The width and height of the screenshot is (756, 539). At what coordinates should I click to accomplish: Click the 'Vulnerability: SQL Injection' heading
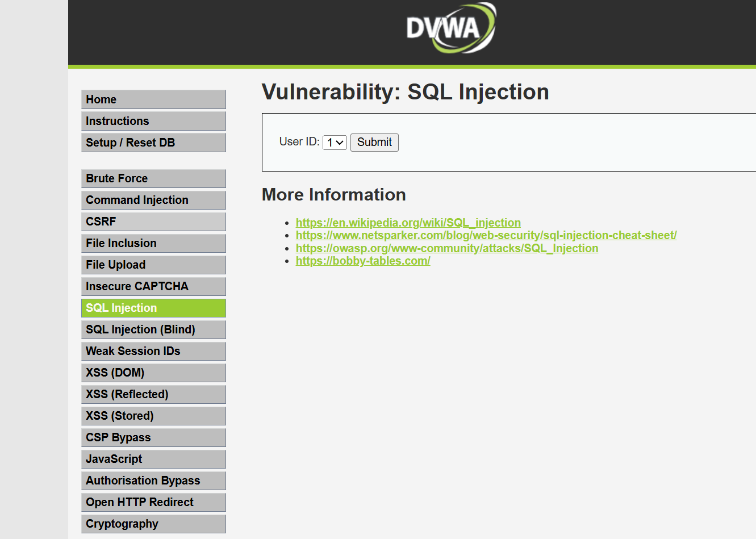click(x=406, y=92)
